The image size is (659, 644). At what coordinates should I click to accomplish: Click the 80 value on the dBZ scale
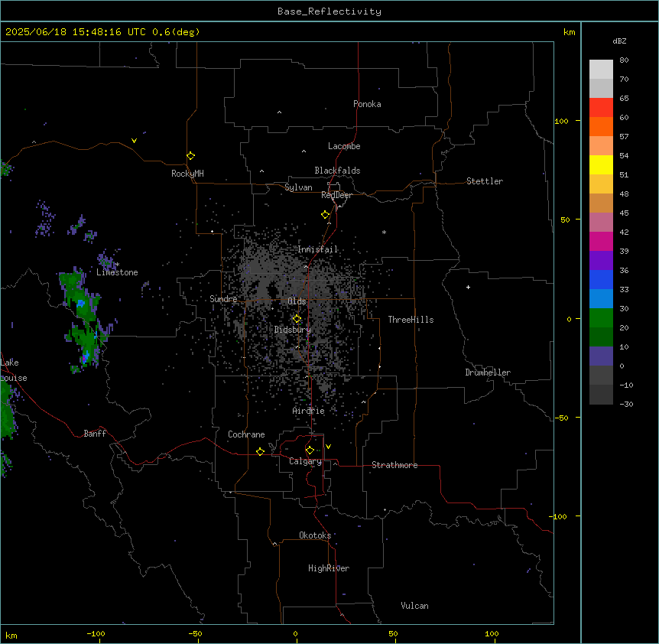[624, 60]
